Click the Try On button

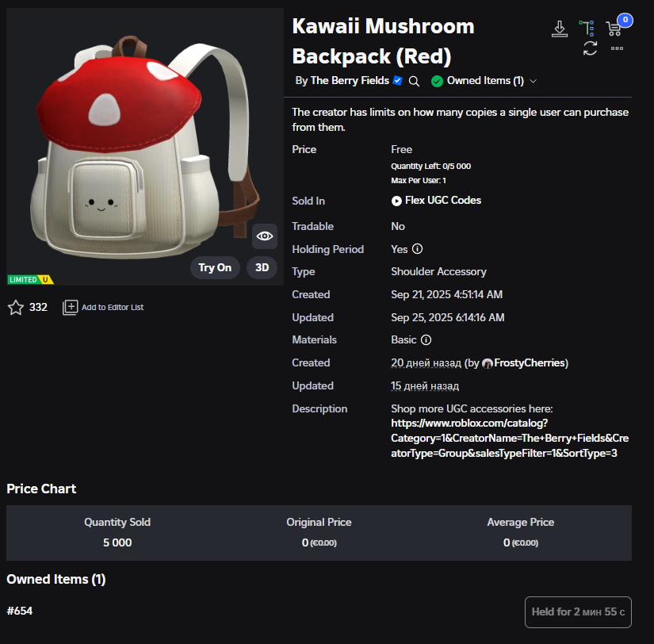(x=215, y=267)
